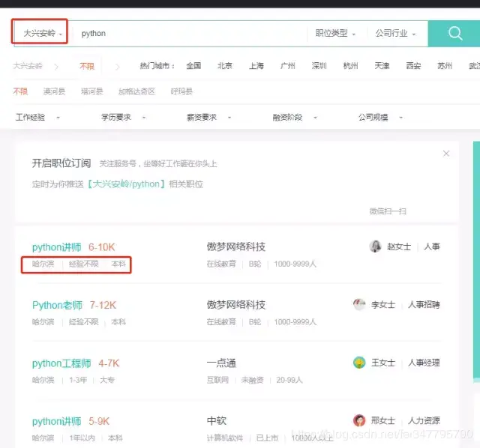The image size is (480, 448).
Task: Select 广州 in hot cities
Action: [288, 66]
